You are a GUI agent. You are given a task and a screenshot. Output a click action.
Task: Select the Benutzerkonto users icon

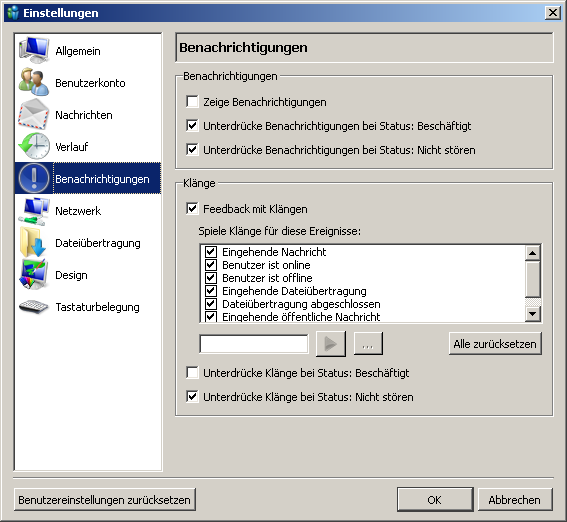pos(34,82)
